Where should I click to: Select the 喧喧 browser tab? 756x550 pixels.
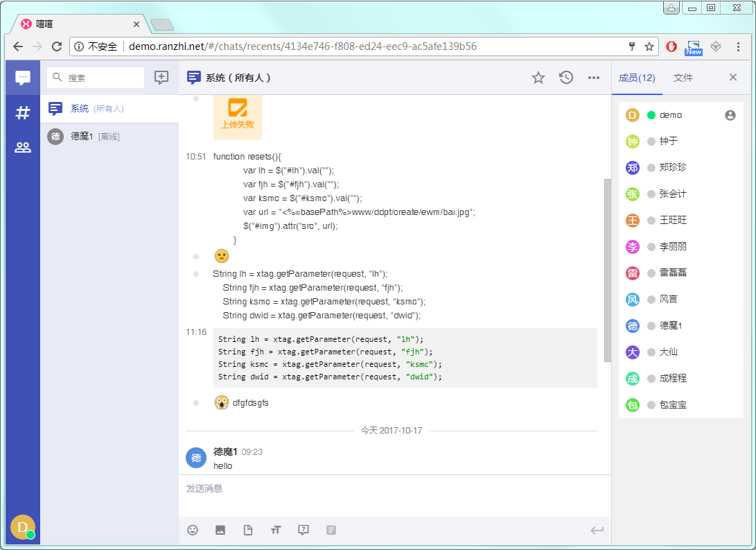pos(80,24)
